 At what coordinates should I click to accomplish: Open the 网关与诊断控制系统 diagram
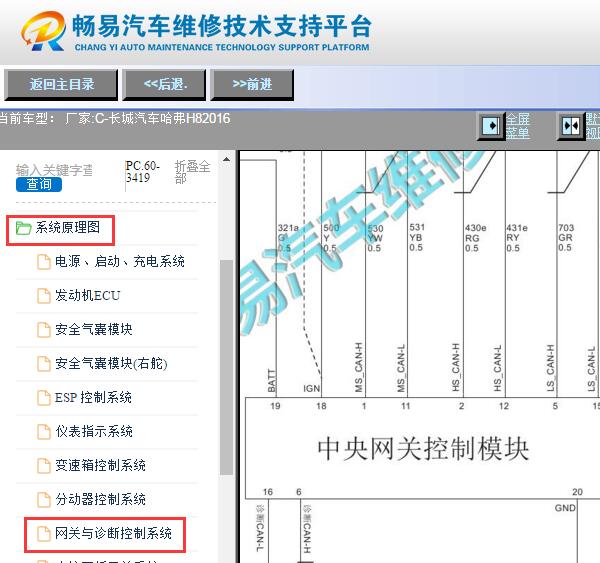click(x=113, y=533)
